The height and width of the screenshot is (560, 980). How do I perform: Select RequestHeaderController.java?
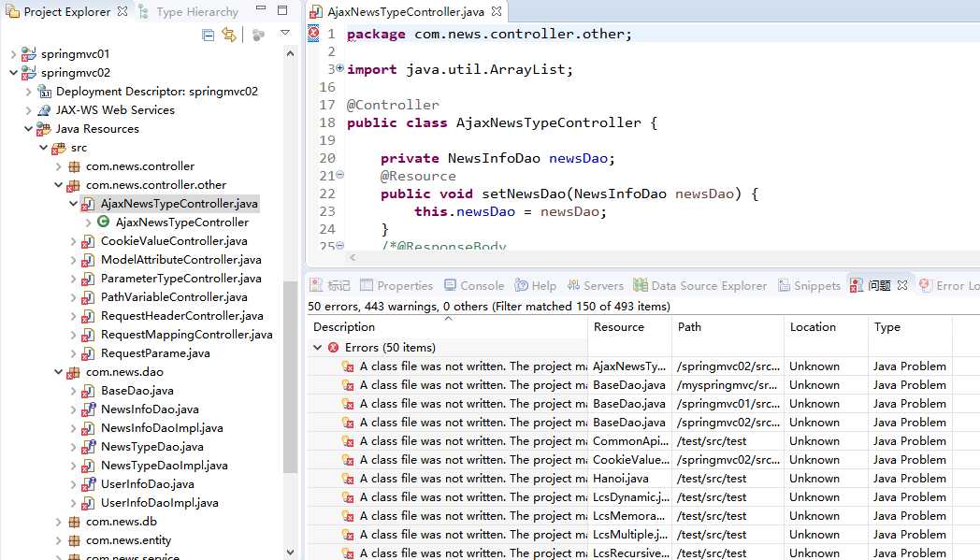(x=181, y=316)
